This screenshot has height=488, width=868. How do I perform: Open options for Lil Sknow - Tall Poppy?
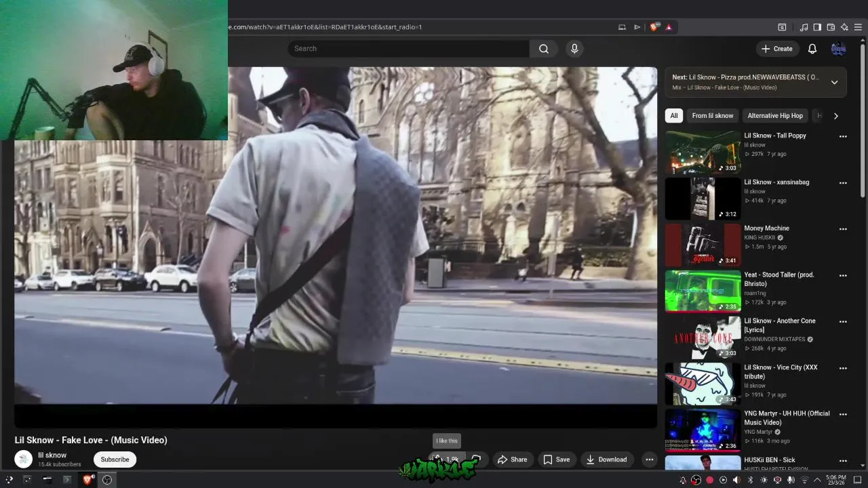tap(843, 136)
